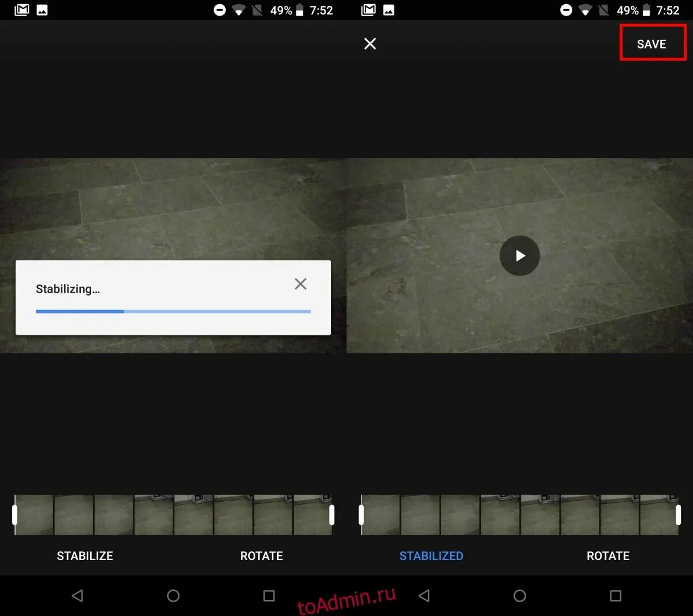
Task: Tap battery icon in right status bar
Action: click(646, 10)
